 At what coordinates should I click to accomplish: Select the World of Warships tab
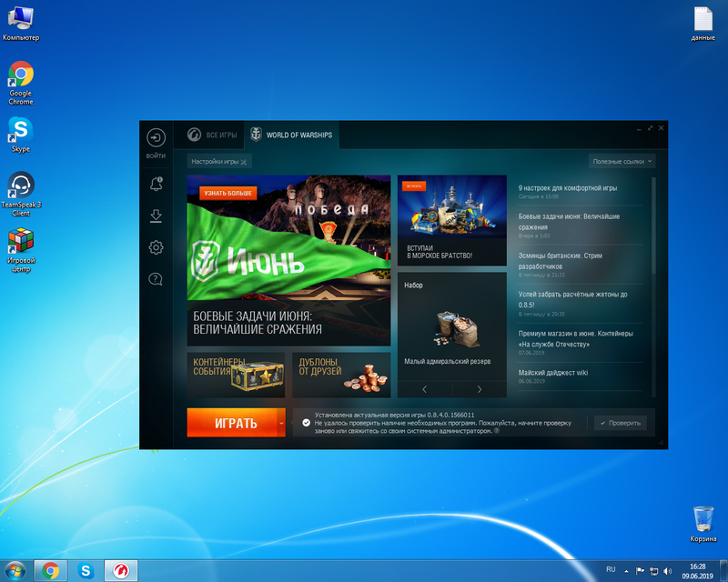point(291,135)
